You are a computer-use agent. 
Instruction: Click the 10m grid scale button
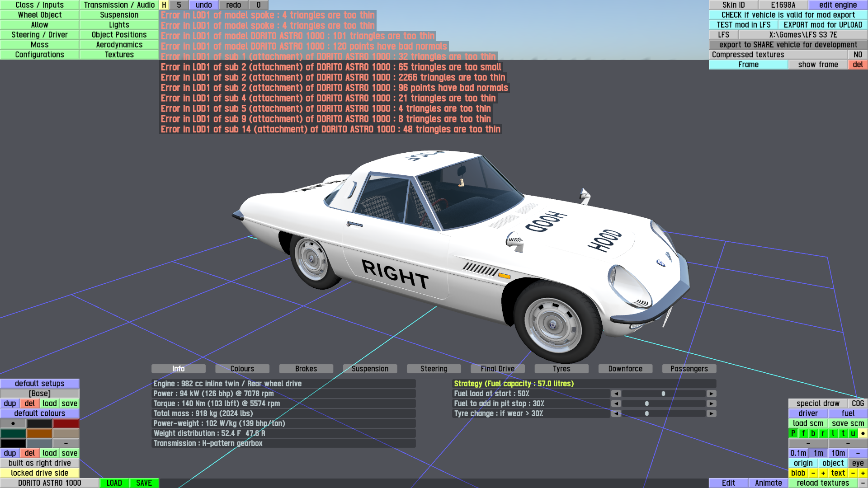click(838, 453)
